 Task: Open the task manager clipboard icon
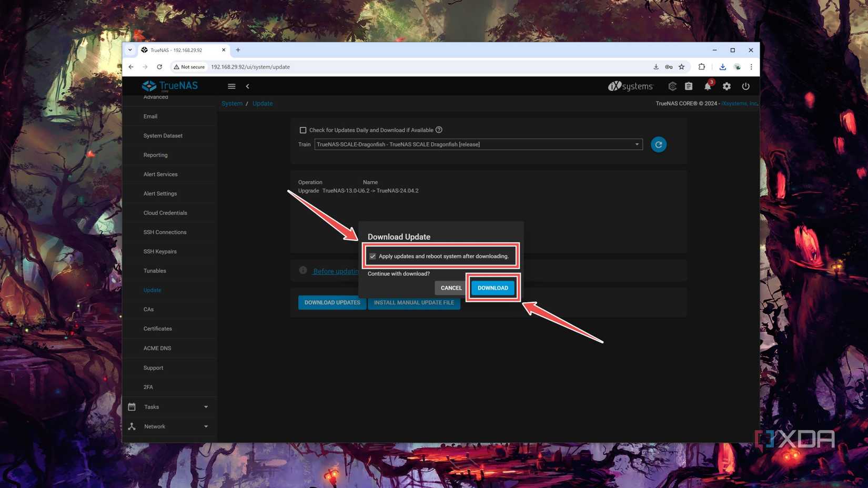pos(689,86)
